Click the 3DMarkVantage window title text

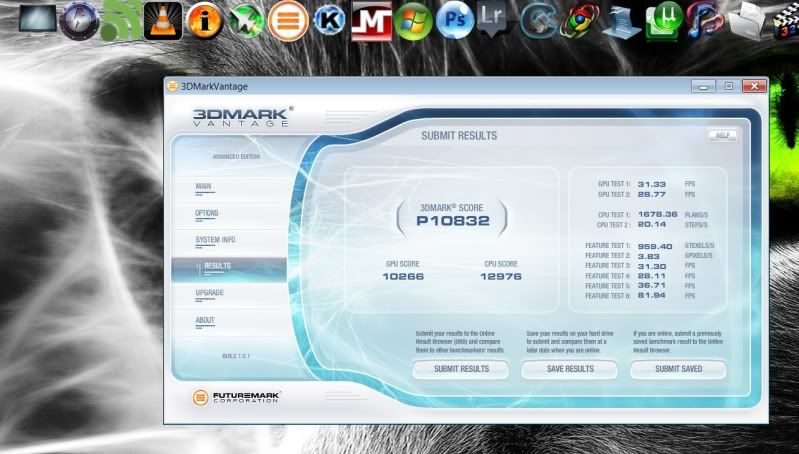[x=215, y=87]
